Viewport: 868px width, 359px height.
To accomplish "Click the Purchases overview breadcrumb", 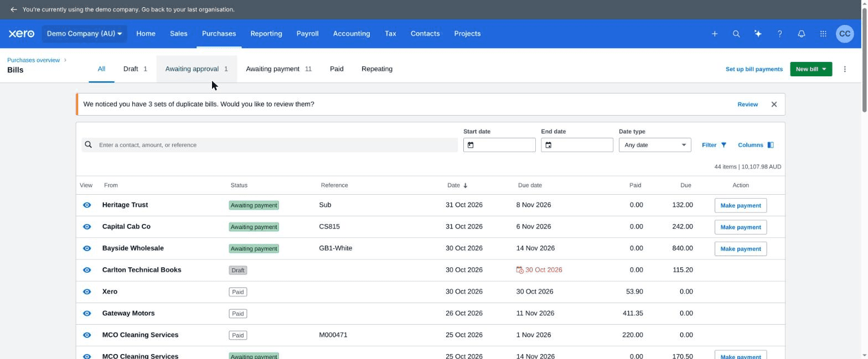I will click(33, 60).
